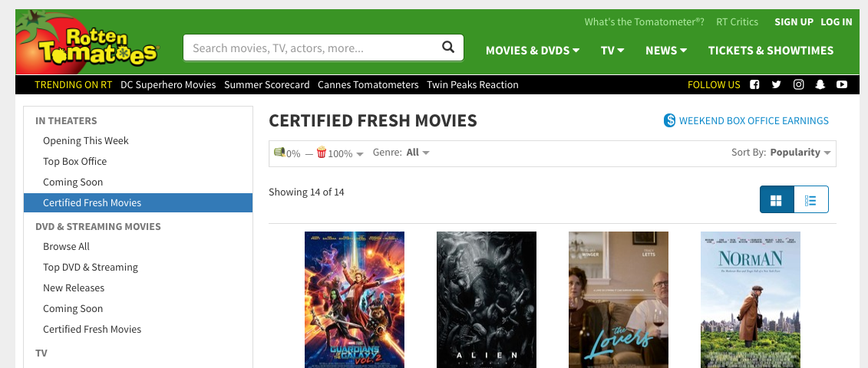The width and height of the screenshot is (868, 368).
Task: Expand the Movies & DVDs menu
Action: [533, 51]
